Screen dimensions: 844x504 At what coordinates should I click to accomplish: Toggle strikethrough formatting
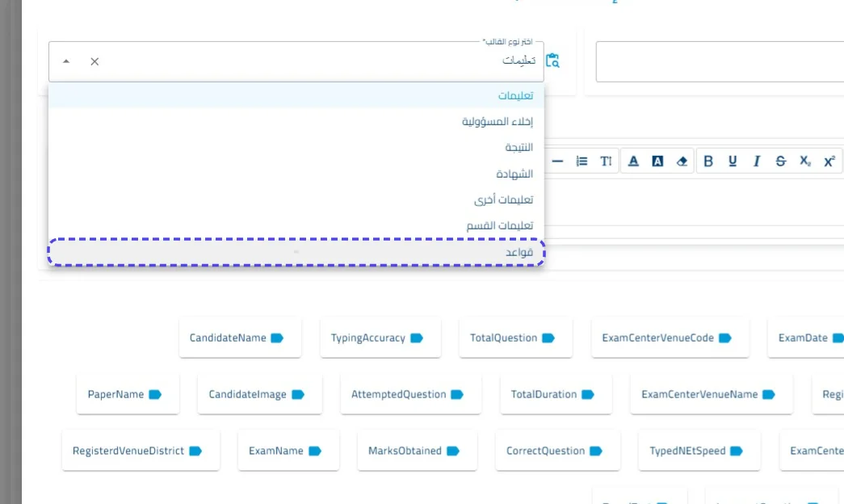[781, 161]
